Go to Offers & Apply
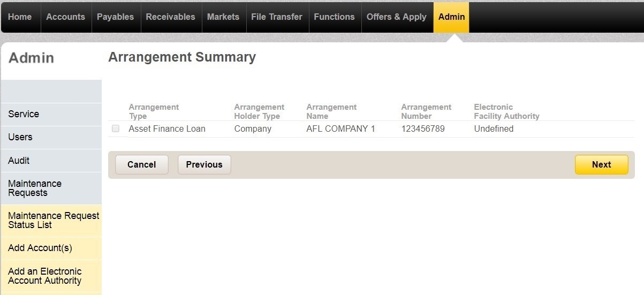The image size is (644, 295). click(397, 17)
